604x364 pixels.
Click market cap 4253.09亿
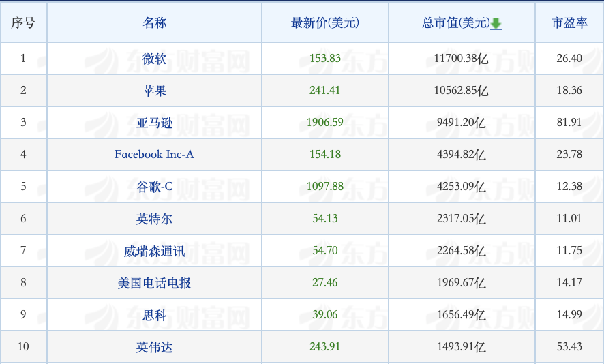(x=461, y=186)
